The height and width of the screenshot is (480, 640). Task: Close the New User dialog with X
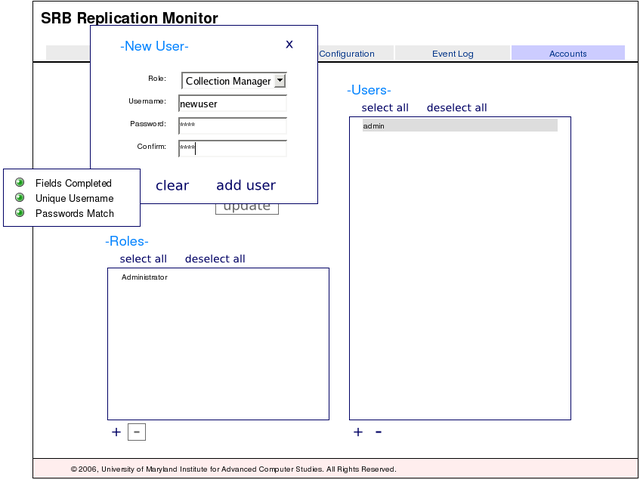click(x=289, y=44)
